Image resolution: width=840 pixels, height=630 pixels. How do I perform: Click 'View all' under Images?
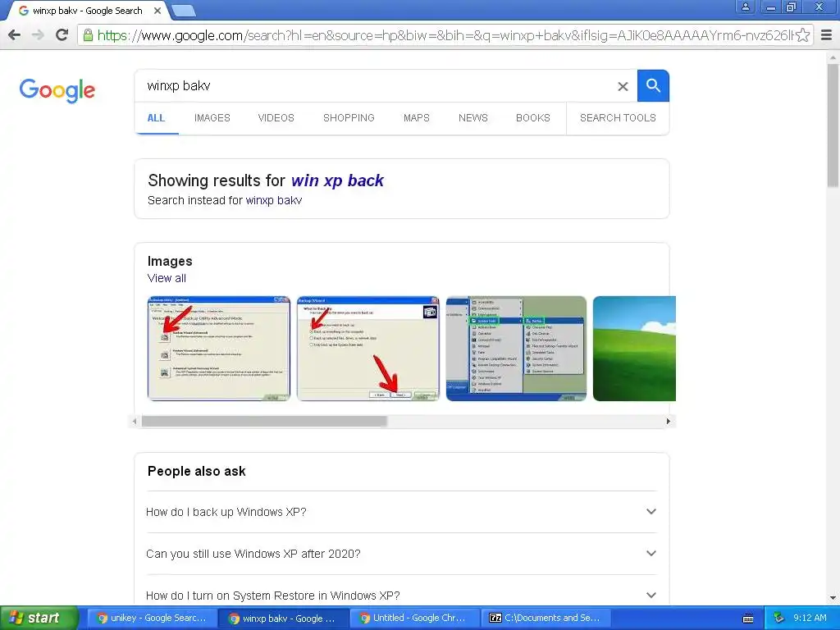click(167, 278)
